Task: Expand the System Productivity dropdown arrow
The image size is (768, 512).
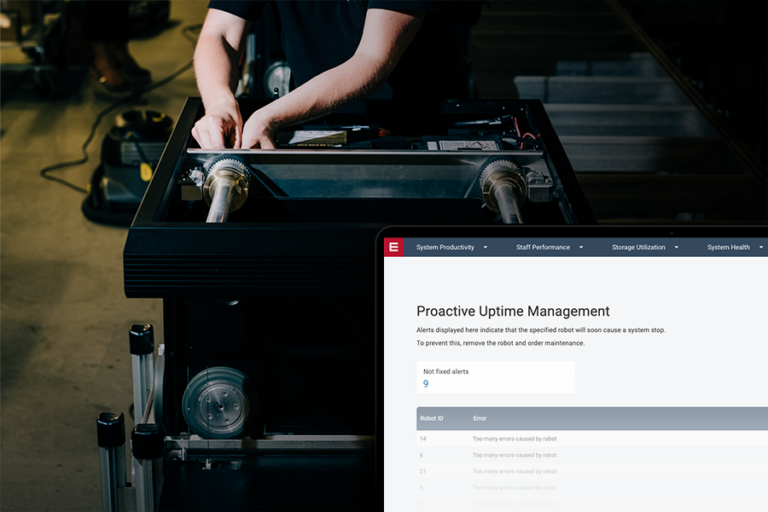Action: click(x=485, y=247)
